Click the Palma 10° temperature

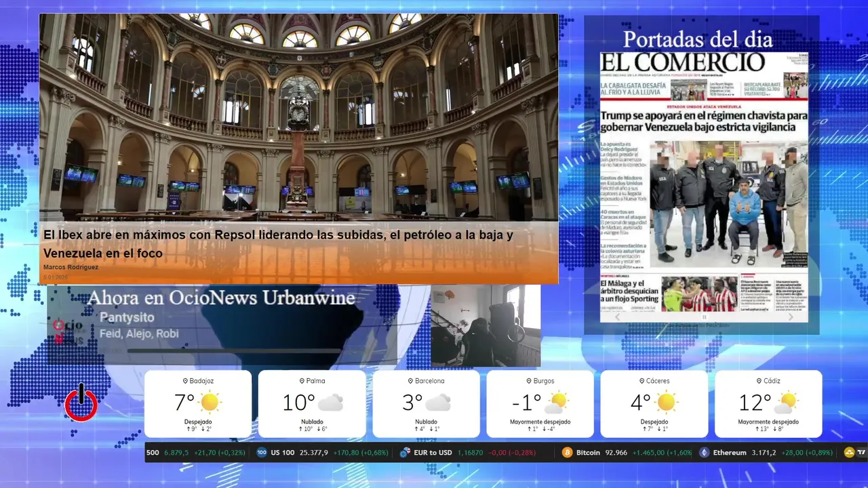[x=299, y=403]
